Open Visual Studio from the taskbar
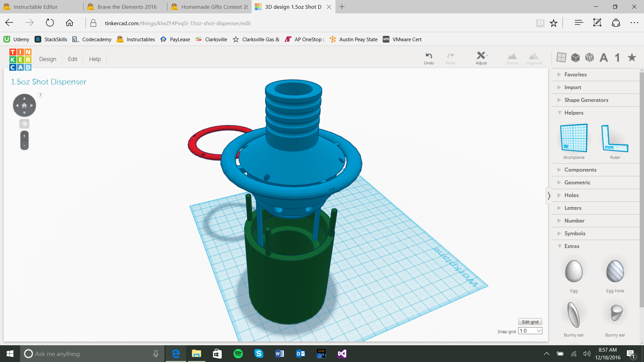This screenshot has height=362, width=644. (x=342, y=354)
